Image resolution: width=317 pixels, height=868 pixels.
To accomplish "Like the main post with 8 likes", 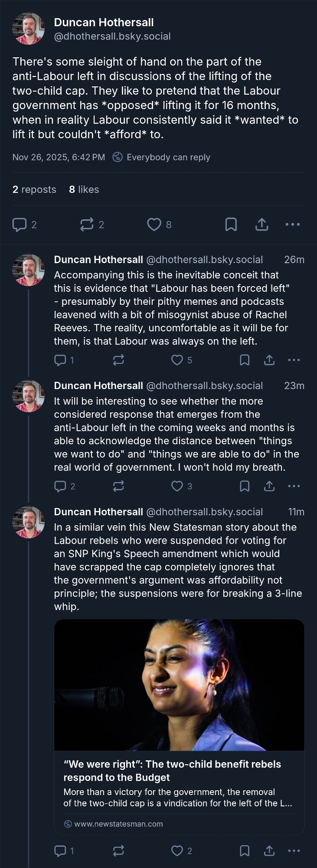I will [154, 224].
